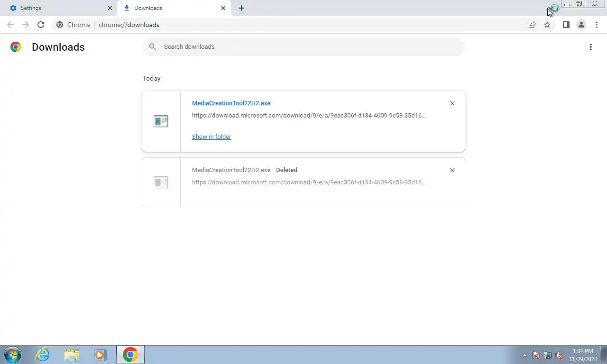Share this page via address bar icon
The image size is (607, 364).
(532, 25)
